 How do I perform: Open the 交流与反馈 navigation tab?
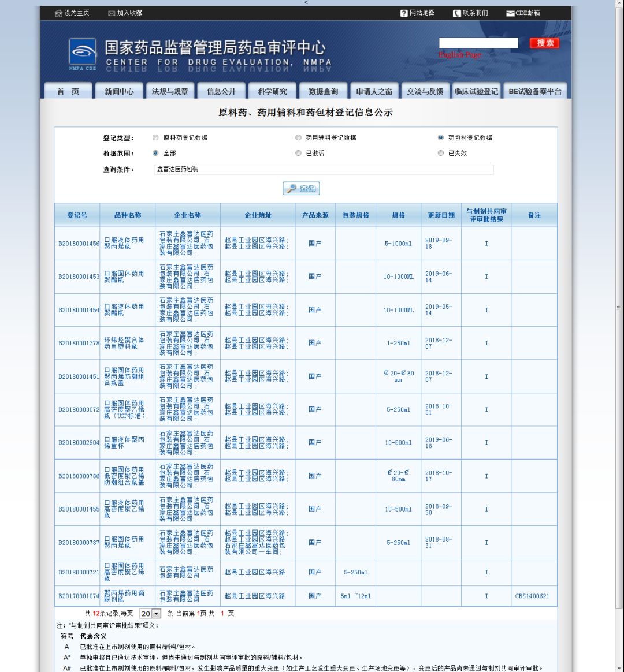click(x=425, y=91)
